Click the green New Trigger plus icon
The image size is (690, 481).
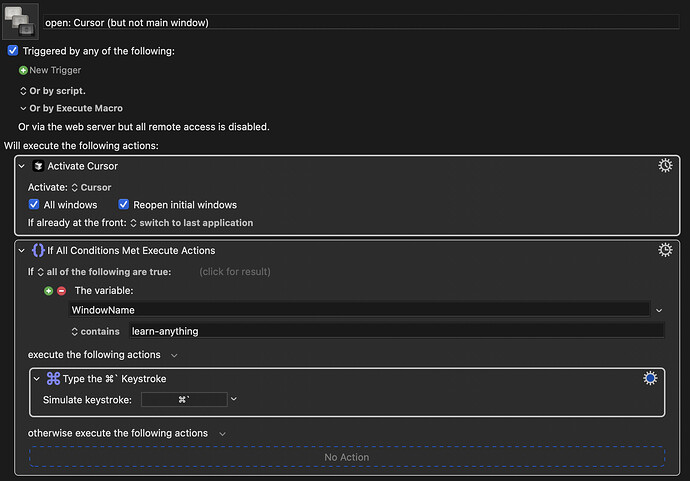pos(23,70)
